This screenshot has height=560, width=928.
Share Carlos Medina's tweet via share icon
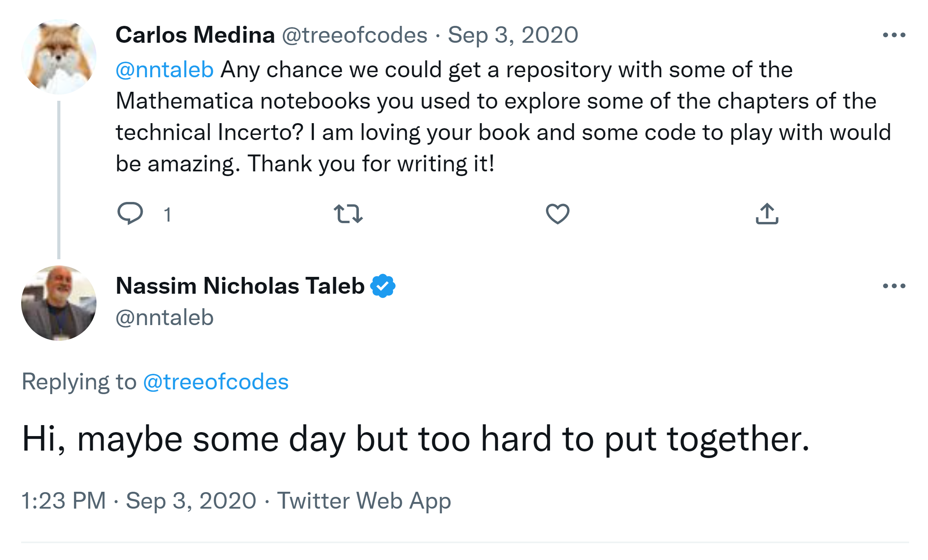[x=767, y=214]
